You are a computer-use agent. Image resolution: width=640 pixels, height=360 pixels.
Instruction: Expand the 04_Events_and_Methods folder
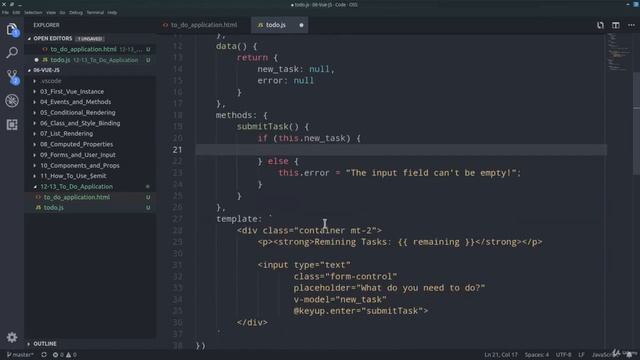click(x=76, y=102)
